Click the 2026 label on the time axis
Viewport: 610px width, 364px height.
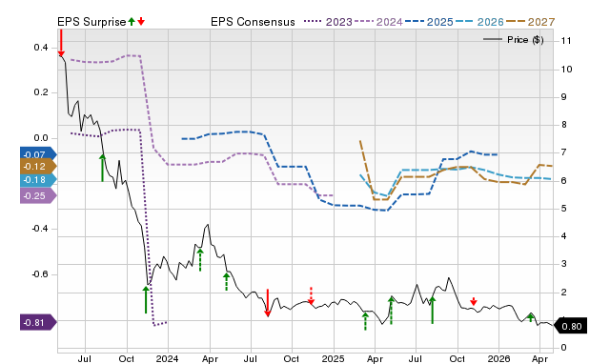498,358
